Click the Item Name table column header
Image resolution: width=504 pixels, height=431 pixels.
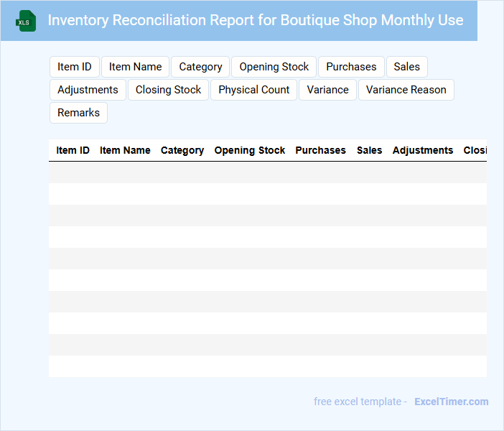coord(125,150)
